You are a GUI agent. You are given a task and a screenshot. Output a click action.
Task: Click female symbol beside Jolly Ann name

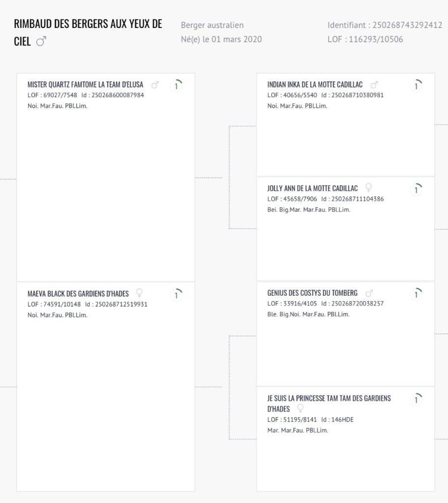tap(368, 188)
